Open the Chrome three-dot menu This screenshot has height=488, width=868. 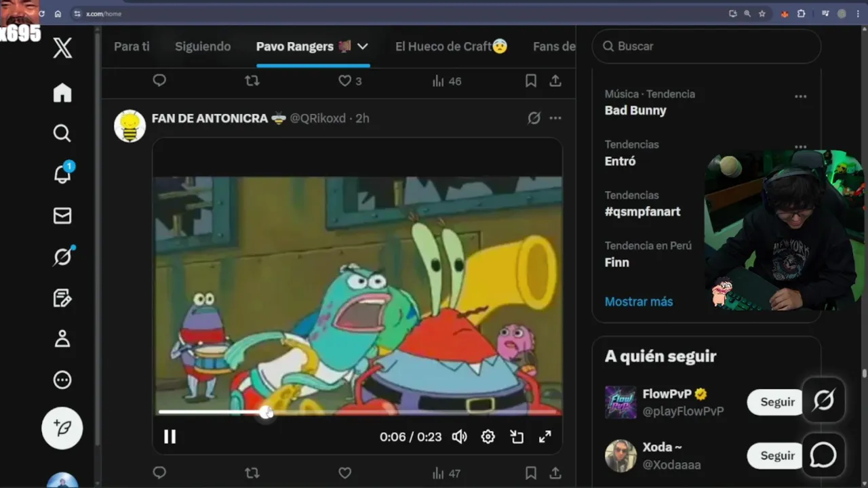click(x=858, y=14)
